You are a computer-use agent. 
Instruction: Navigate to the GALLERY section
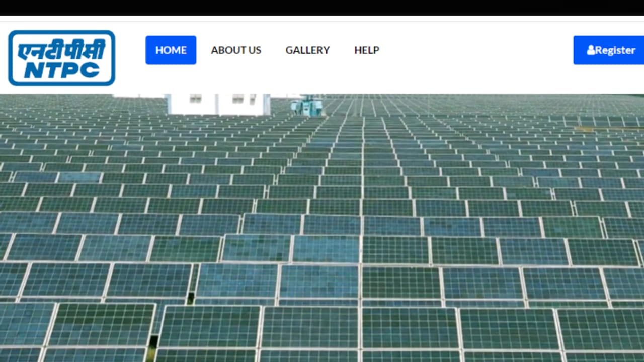[307, 50]
